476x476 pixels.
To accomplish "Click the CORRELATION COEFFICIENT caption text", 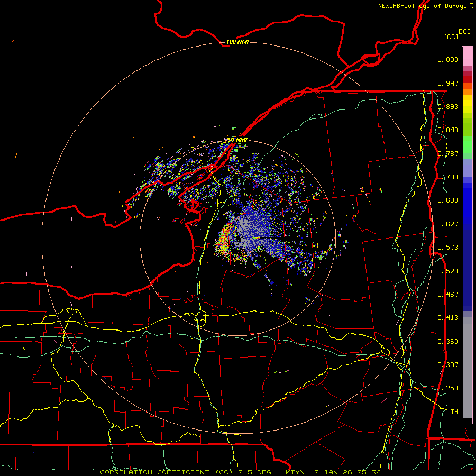I will pyautogui.click(x=241, y=472).
